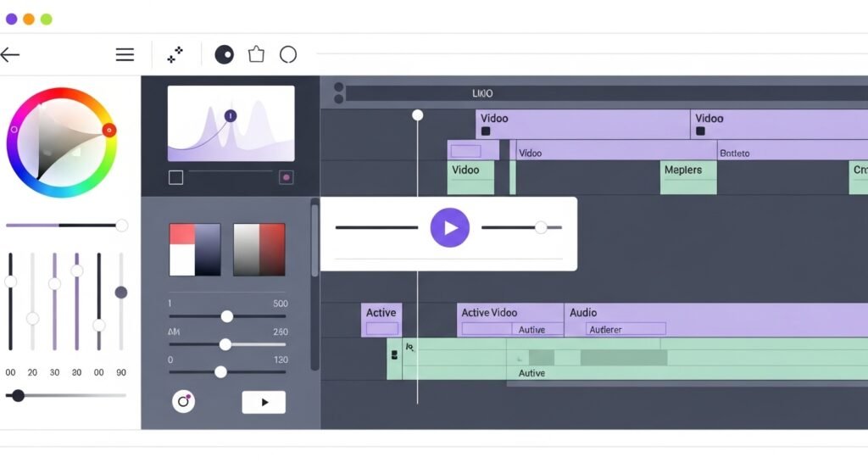Click the empty circle icon in toolbar
This screenshot has width=868, height=474.
288,55
